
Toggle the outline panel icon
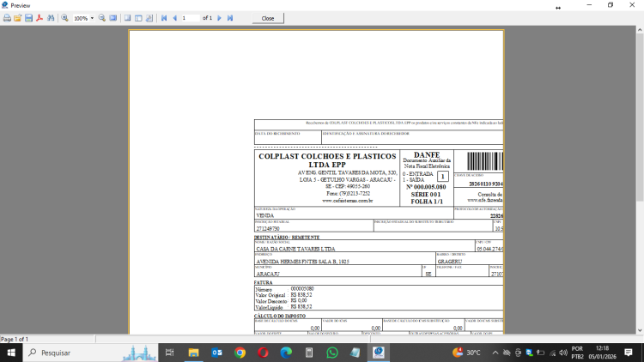(128, 18)
